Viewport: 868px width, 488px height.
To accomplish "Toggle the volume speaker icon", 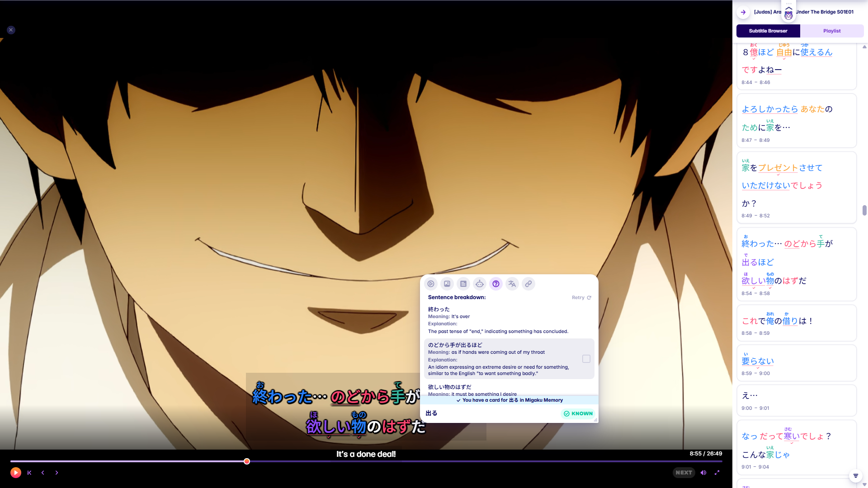I will 703,473.
